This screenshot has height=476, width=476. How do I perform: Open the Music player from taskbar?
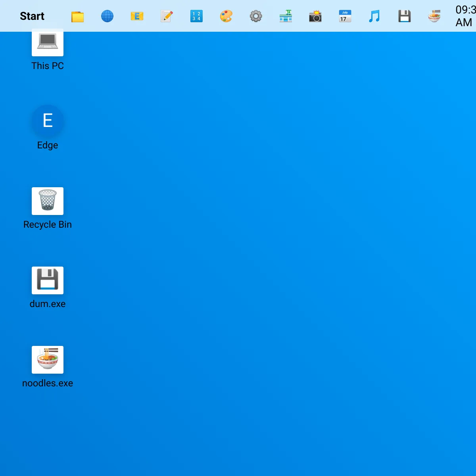[374, 16]
